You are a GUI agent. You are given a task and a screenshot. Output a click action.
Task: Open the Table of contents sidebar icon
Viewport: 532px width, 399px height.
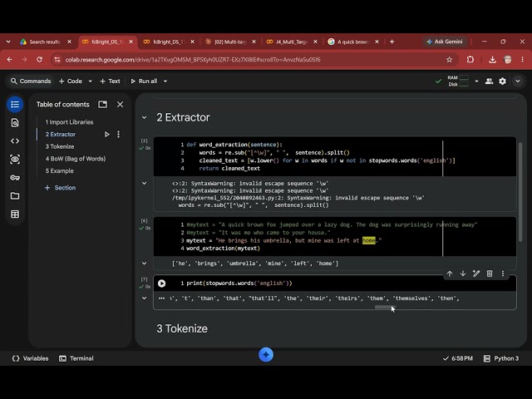tap(15, 104)
